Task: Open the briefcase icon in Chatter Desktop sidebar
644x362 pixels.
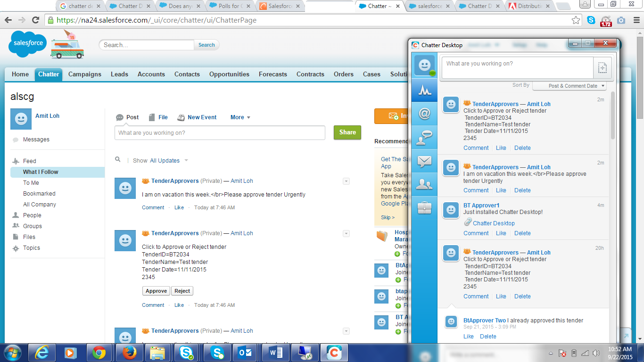Action: pyautogui.click(x=424, y=207)
